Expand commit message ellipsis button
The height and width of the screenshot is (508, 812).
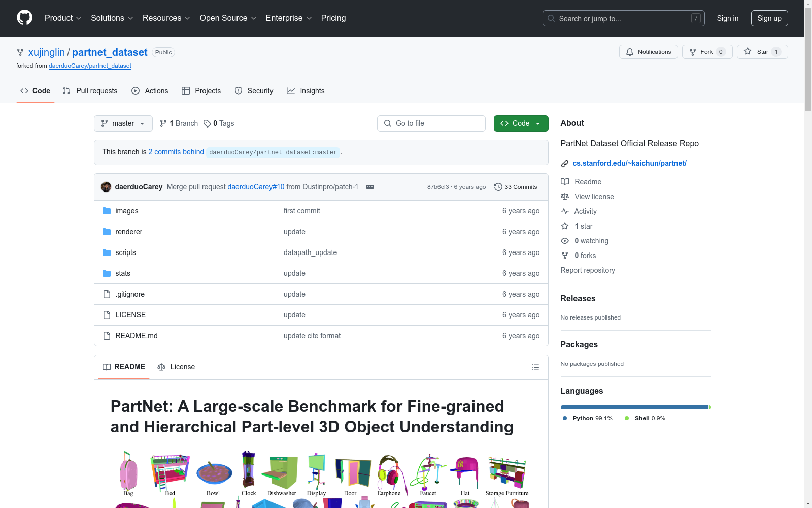pos(370,187)
